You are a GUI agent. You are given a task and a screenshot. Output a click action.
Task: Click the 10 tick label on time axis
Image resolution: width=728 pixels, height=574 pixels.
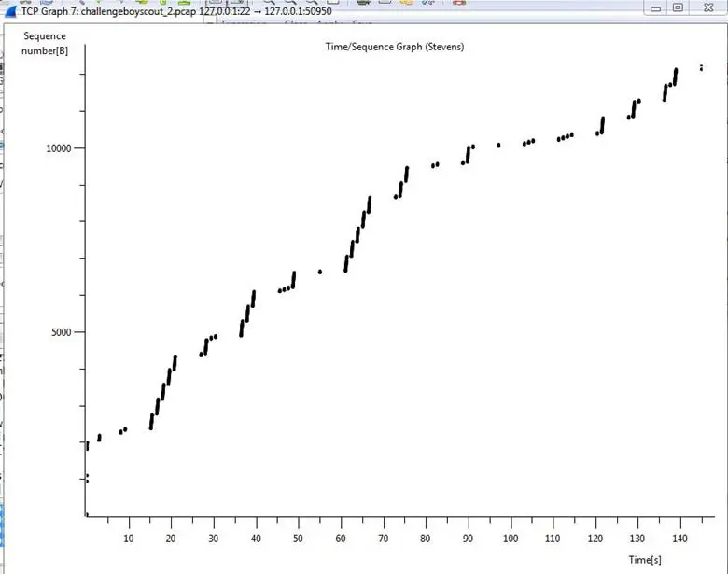(129, 539)
